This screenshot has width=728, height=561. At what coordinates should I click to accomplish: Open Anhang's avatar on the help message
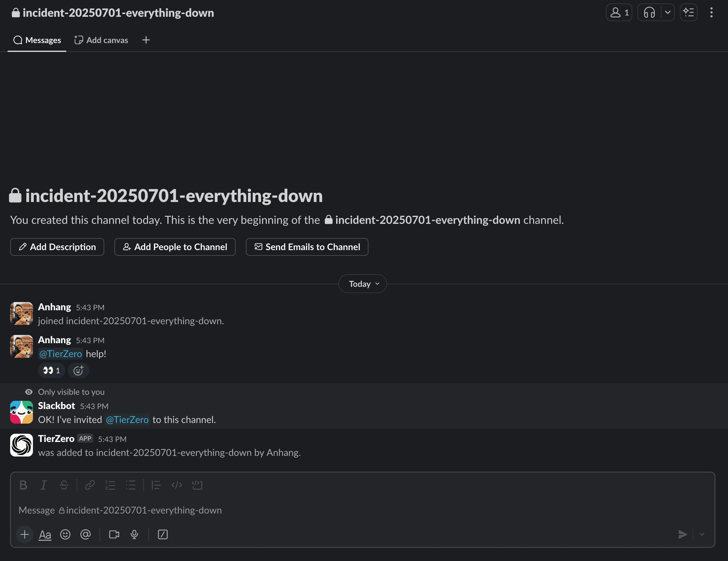[22, 346]
